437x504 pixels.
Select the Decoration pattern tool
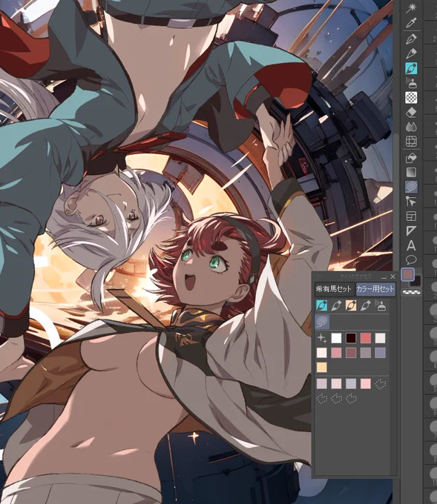click(x=411, y=97)
